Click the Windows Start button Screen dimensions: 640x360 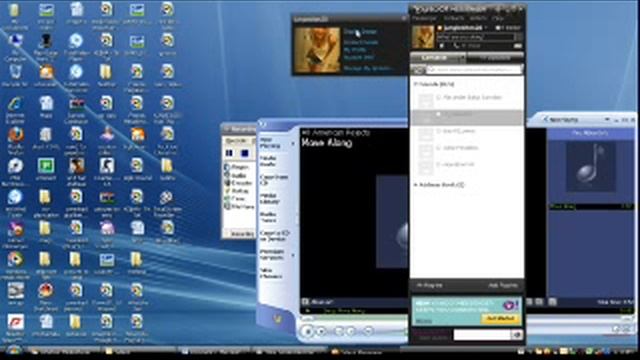[14, 351]
